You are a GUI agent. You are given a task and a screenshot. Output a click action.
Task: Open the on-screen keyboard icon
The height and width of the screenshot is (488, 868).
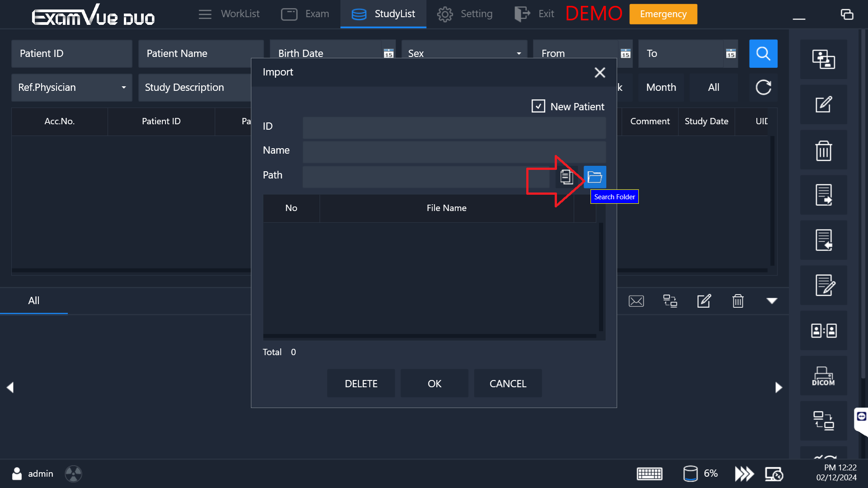click(649, 474)
